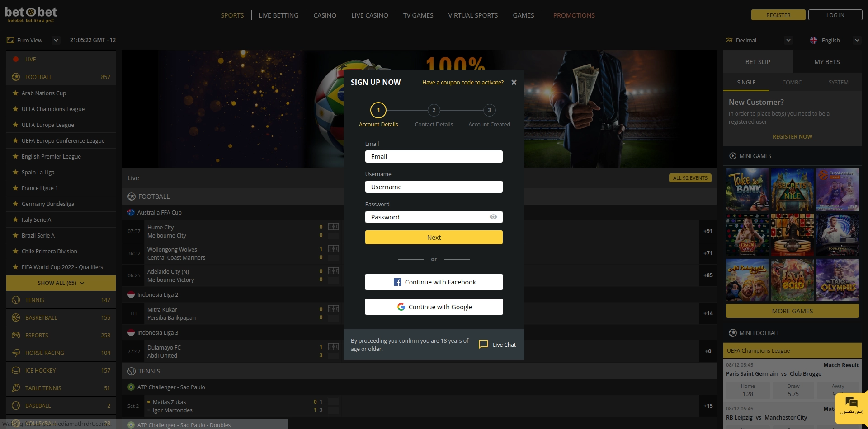This screenshot has width=868, height=429.
Task: Click Register Now link in bet slip
Action: [x=793, y=137]
